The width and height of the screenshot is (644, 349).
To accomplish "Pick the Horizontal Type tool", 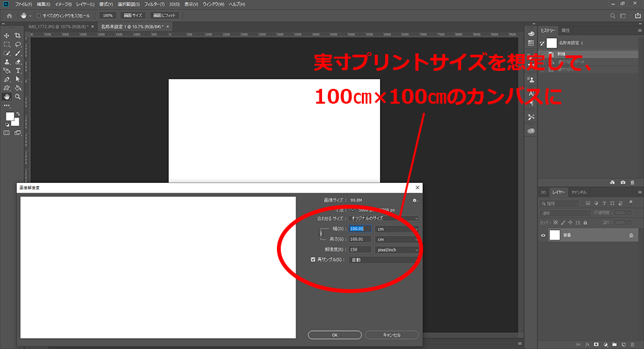I will 17,70.
